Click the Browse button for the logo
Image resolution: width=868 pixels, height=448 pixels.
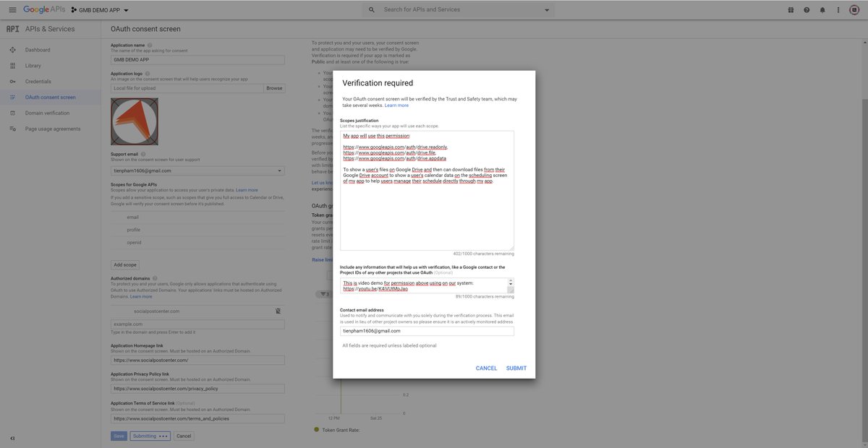[274, 88]
